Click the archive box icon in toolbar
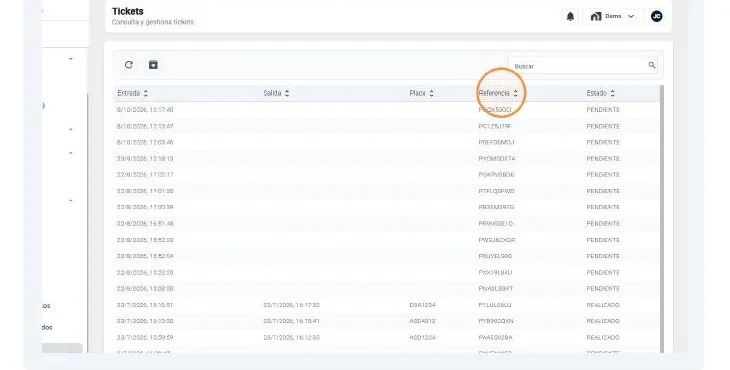Screen dimensions: 730x370 [x=153, y=65]
